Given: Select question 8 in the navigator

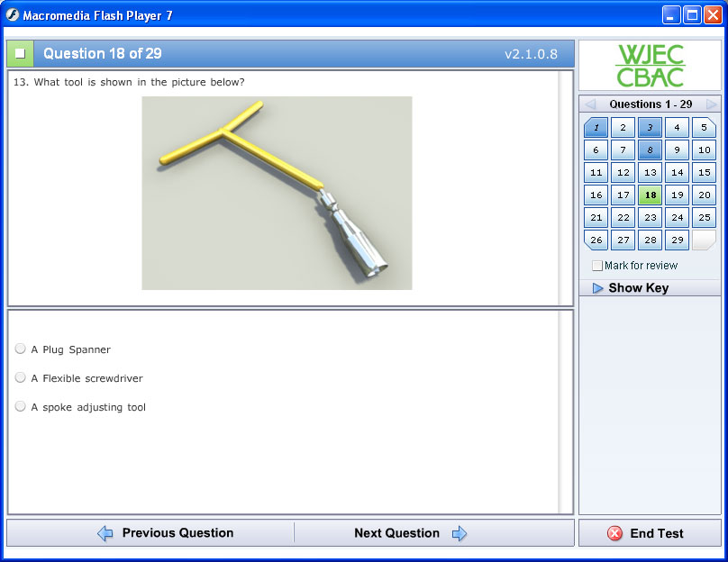Looking at the screenshot, I should 650,150.
